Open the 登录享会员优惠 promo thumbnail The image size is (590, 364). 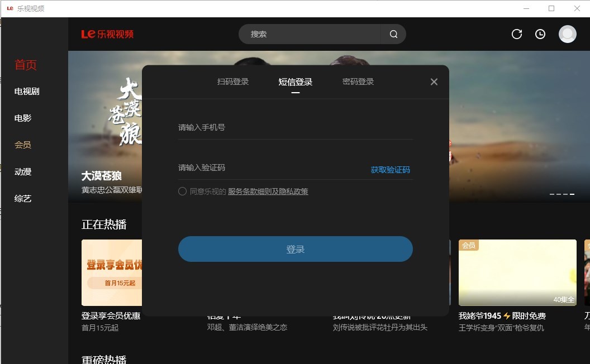click(x=112, y=272)
